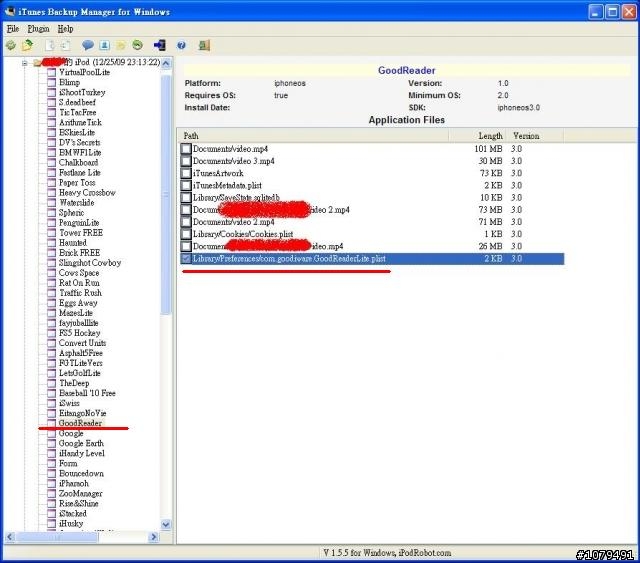Image resolution: width=640 pixels, height=563 pixels.
Task: Click icon beside Tower FREE
Action: click(51, 233)
